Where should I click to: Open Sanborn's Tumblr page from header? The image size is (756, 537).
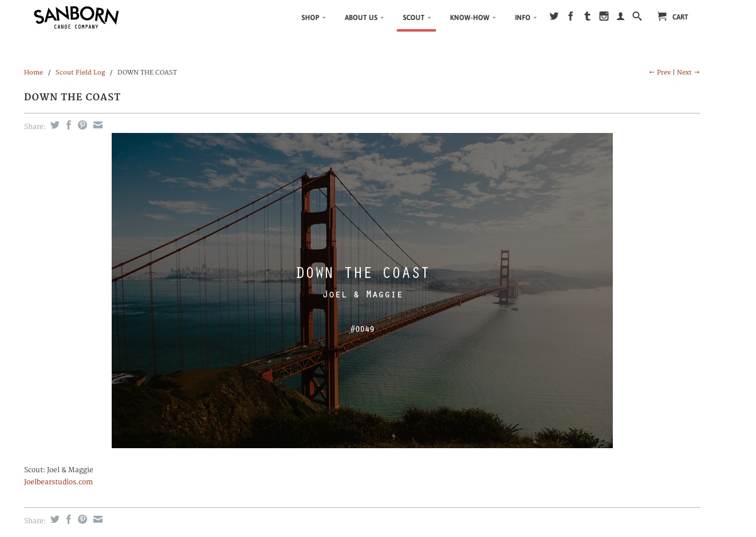point(587,17)
